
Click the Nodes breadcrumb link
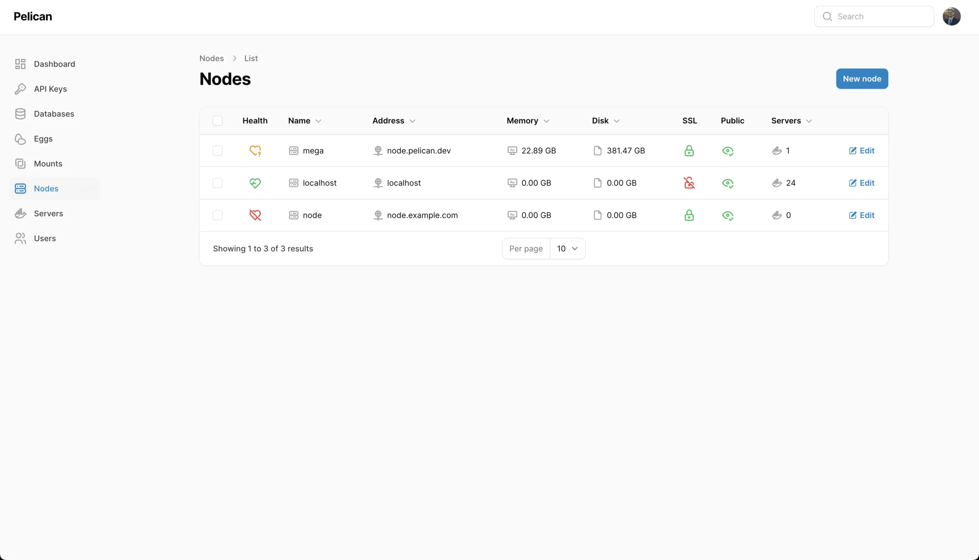click(x=211, y=58)
